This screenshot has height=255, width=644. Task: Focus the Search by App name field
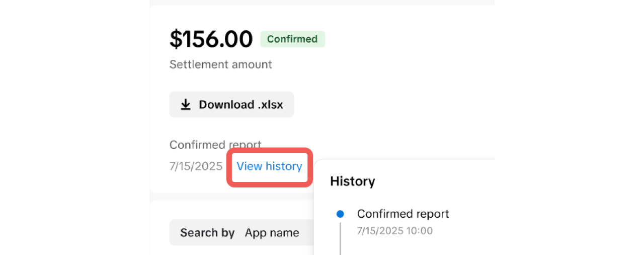(x=242, y=233)
